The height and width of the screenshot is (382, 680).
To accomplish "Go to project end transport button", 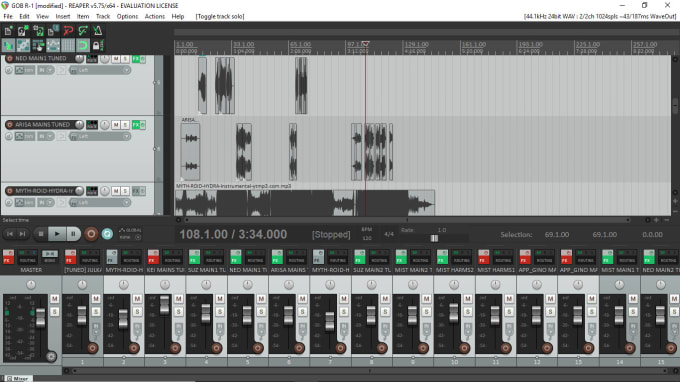I will pos(22,234).
